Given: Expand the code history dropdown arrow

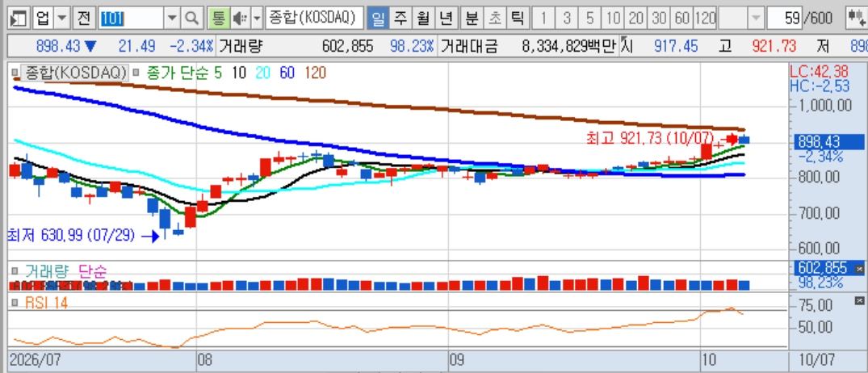Looking at the screenshot, I should point(173,19).
